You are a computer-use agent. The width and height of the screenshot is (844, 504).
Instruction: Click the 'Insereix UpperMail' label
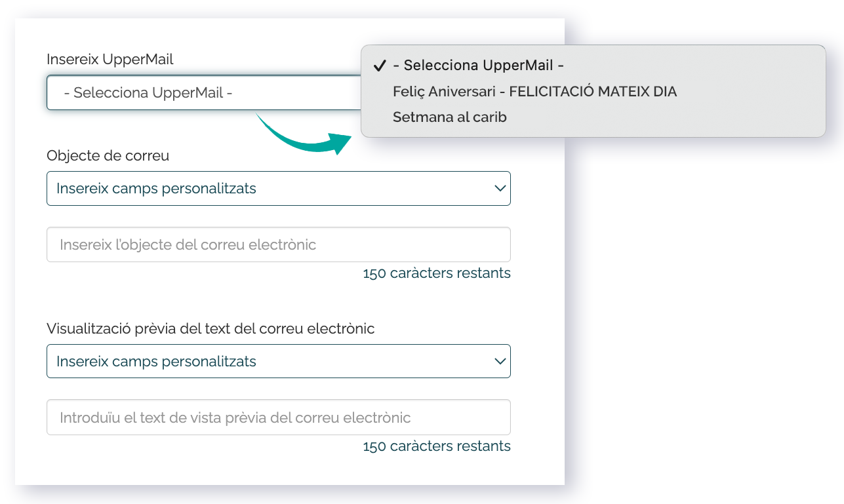pyautogui.click(x=110, y=60)
